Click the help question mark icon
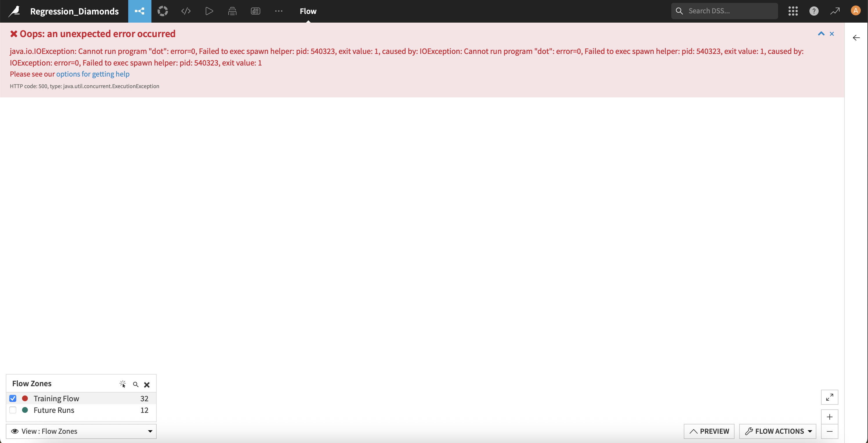 (814, 11)
